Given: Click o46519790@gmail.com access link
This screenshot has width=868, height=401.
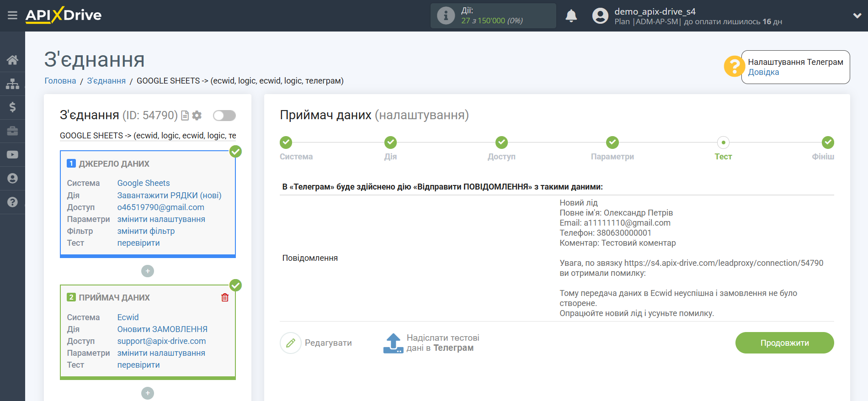Looking at the screenshot, I should coord(161,207).
